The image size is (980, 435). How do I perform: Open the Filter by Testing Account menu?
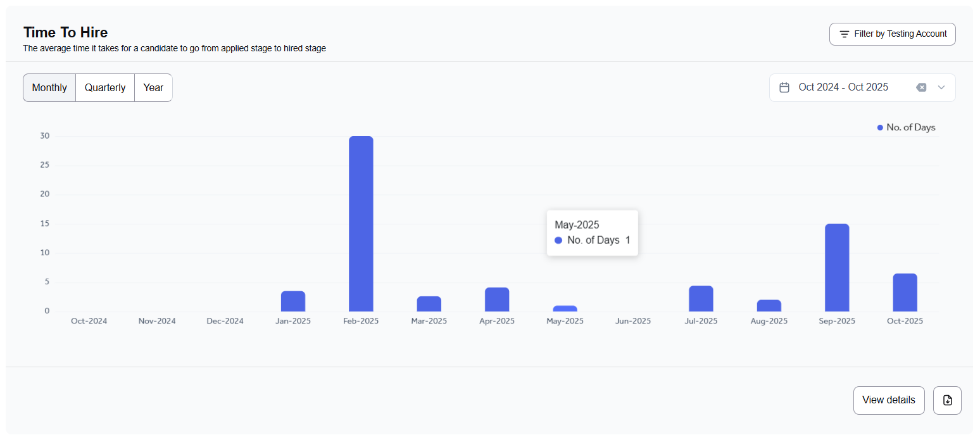pos(892,34)
